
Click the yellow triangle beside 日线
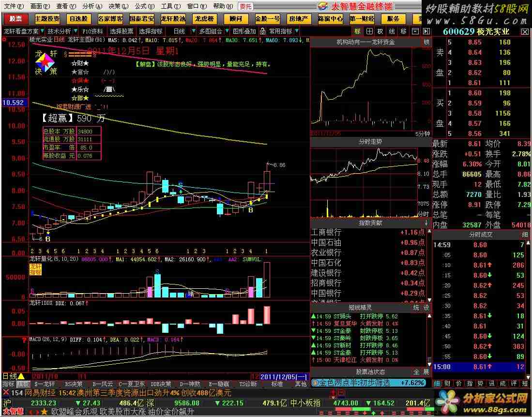(x=21, y=376)
